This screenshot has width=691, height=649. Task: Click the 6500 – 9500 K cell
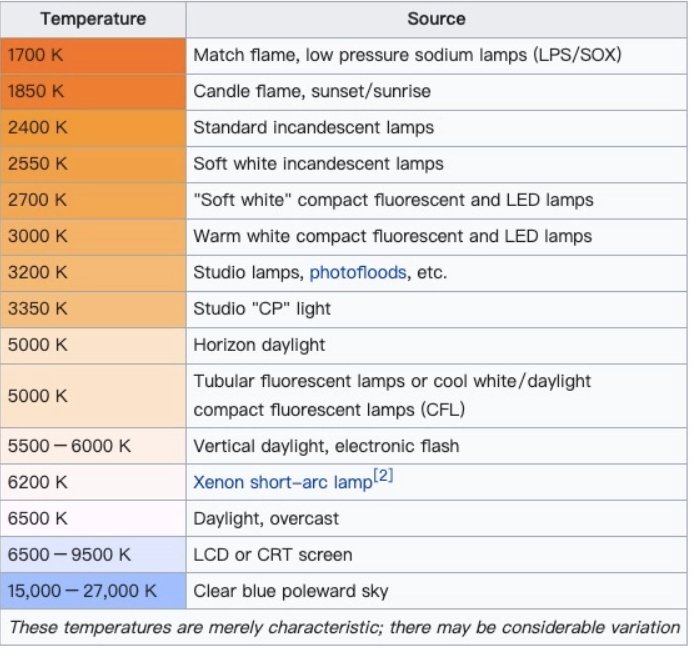(x=92, y=554)
